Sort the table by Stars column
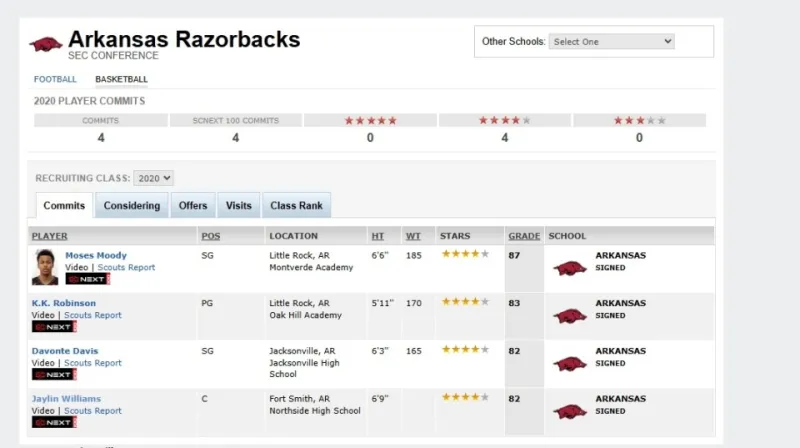This screenshot has height=448, width=800. 455,236
